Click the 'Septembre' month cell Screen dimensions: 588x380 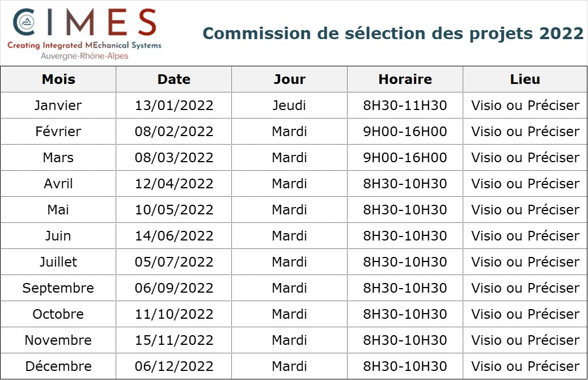pos(58,288)
